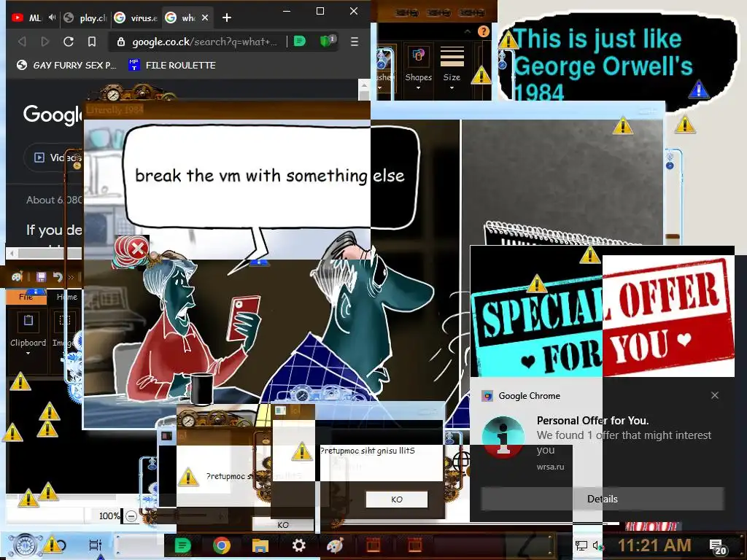747x560 pixels.
Task: Save with Paint quick access floppy icon
Action: pyautogui.click(x=41, y=277)
